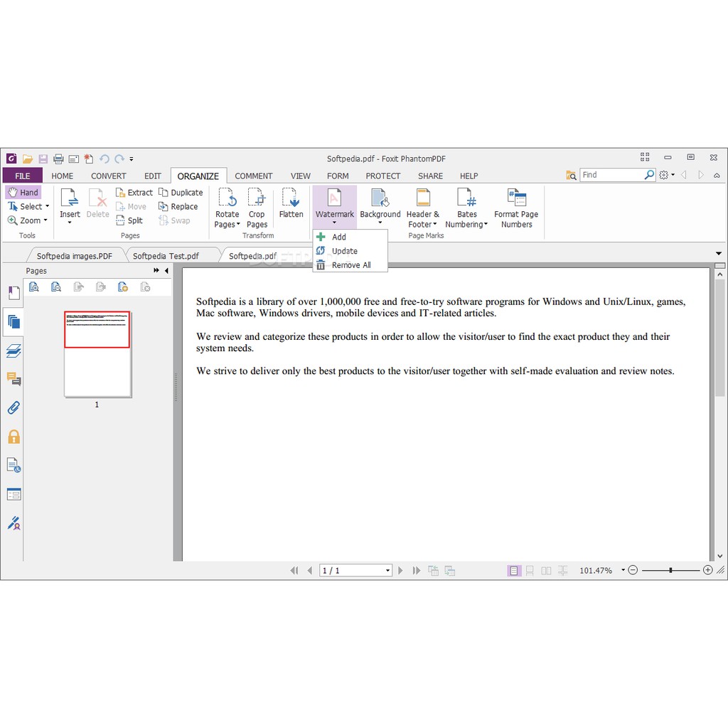Collapse the ribbon with the up chevron
The image size is (728, 728).
tap(717, 176)
